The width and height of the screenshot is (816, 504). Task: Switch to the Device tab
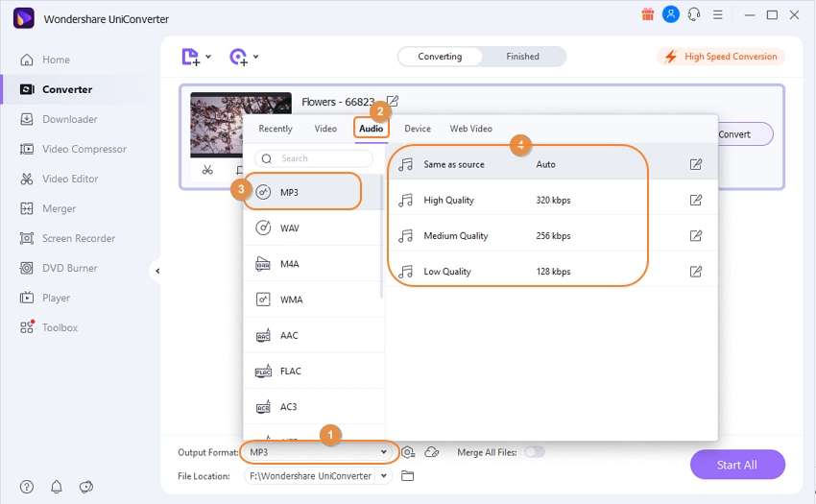click(x=418, y=129)
